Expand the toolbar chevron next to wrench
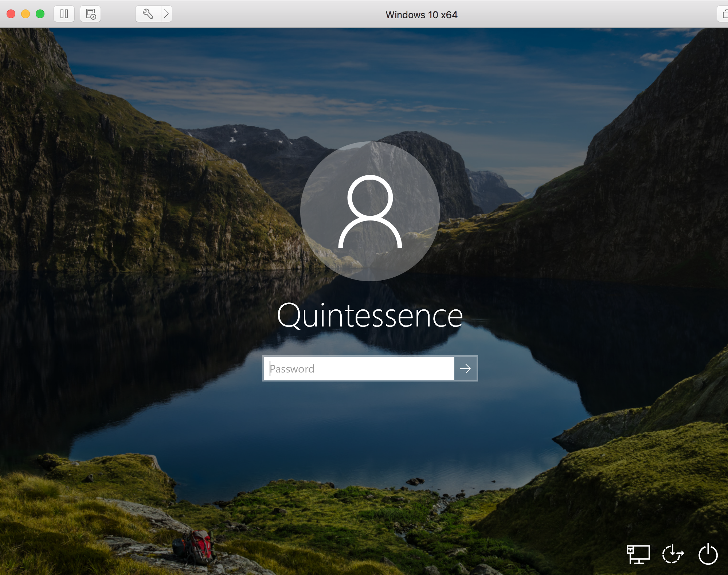 (x=167, y=14)
